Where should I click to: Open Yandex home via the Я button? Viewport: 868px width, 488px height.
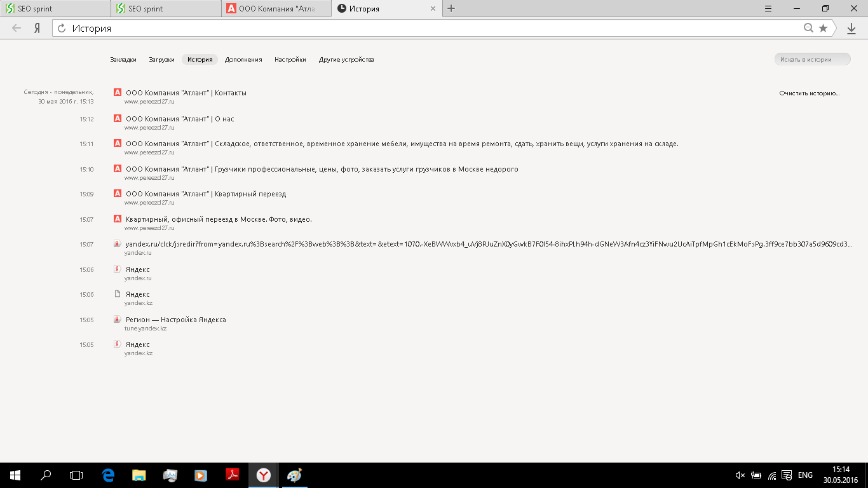coord(37,28)
